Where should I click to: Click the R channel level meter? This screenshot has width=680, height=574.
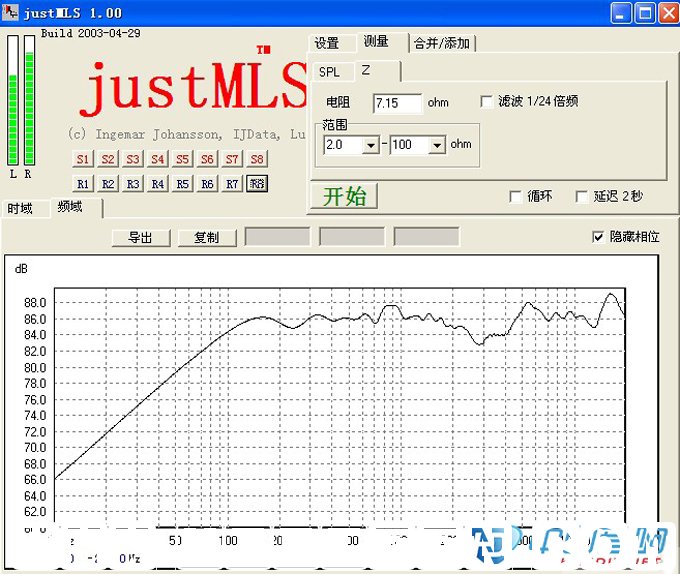(x=29, y=100)
